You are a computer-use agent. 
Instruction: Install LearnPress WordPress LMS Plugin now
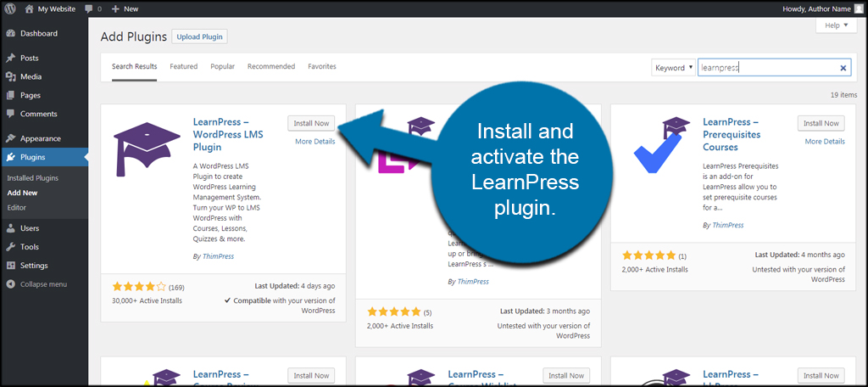coord(311,123)
